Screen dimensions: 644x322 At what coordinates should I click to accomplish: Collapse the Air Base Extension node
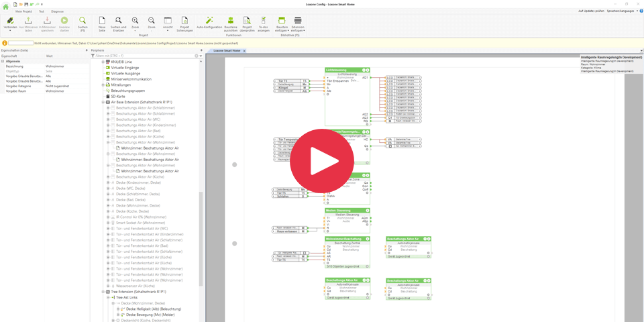click(x=103, y=103)
